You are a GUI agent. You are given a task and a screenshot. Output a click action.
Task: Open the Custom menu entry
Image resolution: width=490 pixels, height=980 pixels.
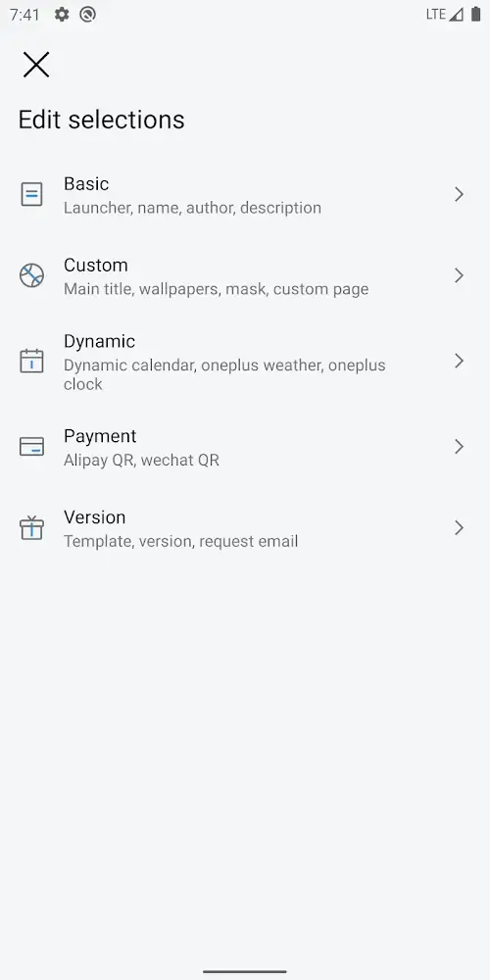pyautogui.click(x=245, y=275)
